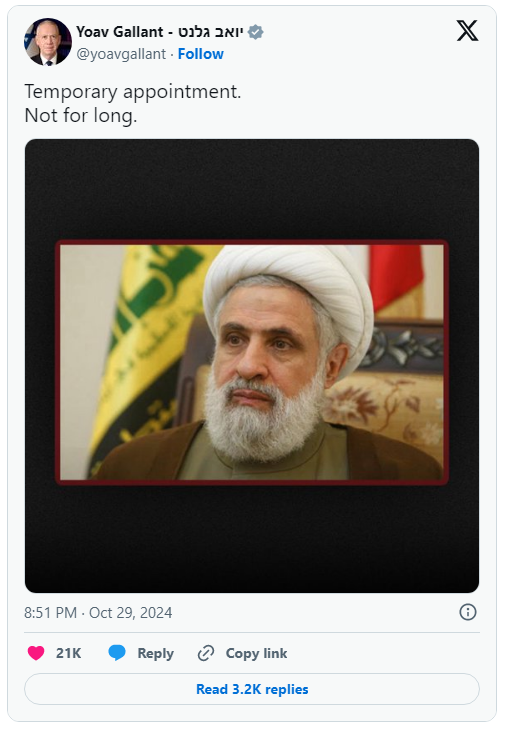Screen dimensions: 505x731
Task: Click the blue reply speech bubble icon
Action: [117, 653]
